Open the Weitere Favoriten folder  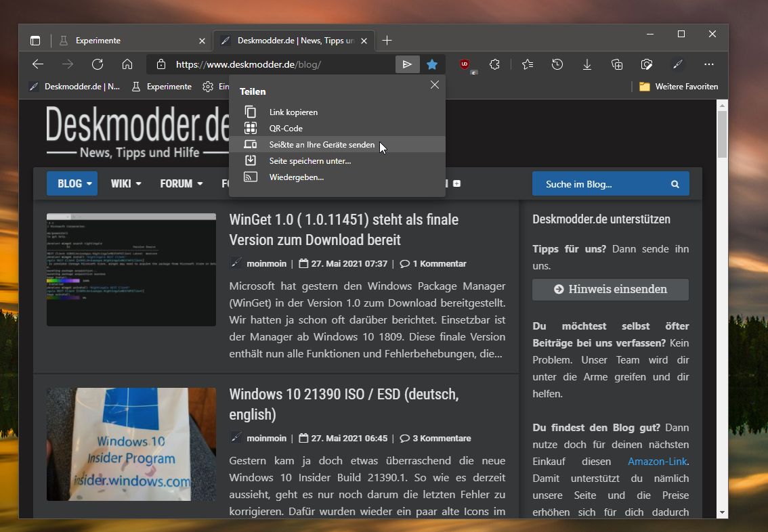(679, 87)
